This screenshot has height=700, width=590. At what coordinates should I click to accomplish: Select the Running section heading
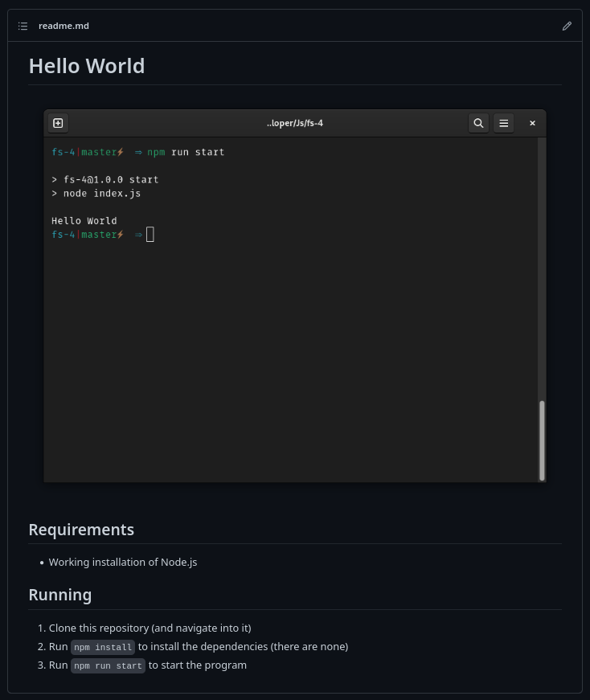pyautogui.click(x=60, y=595)
